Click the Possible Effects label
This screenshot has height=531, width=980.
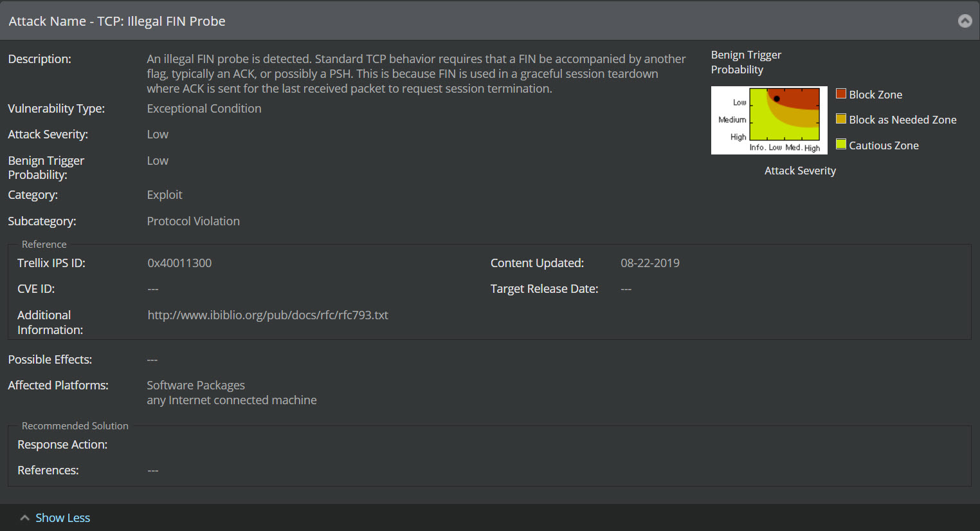point(50,360)
